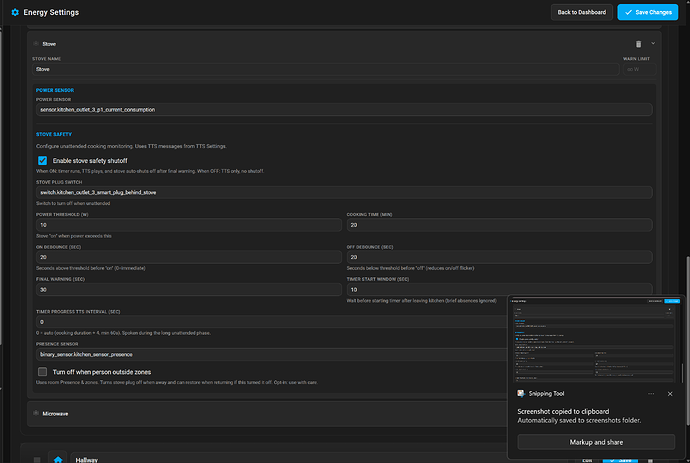Toggle the checkbox next to Hallway room
Image resolution: width=690 pixels, height=463 pixels.
pos(37,459)
